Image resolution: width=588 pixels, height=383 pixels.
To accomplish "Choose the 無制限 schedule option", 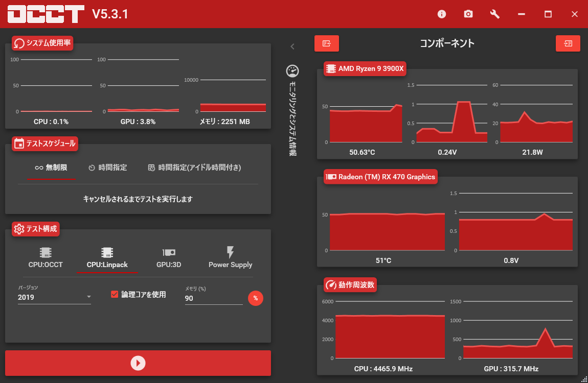I will (51, 167).
